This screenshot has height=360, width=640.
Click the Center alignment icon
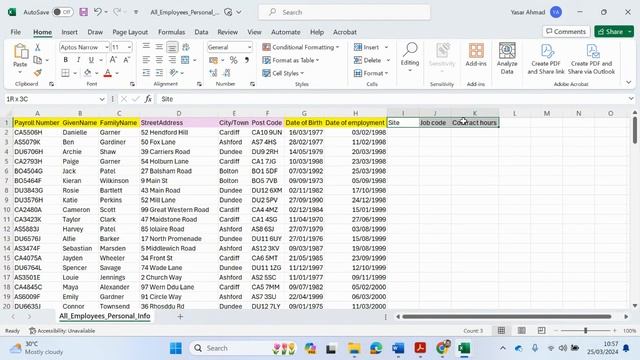pos(159,60)
